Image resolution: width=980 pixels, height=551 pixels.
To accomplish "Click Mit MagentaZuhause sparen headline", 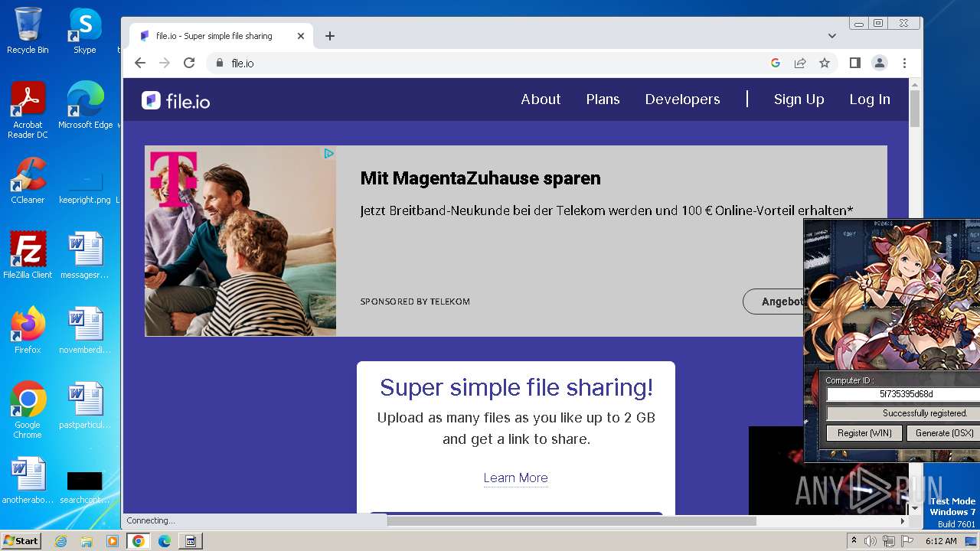I will [480, 178].
